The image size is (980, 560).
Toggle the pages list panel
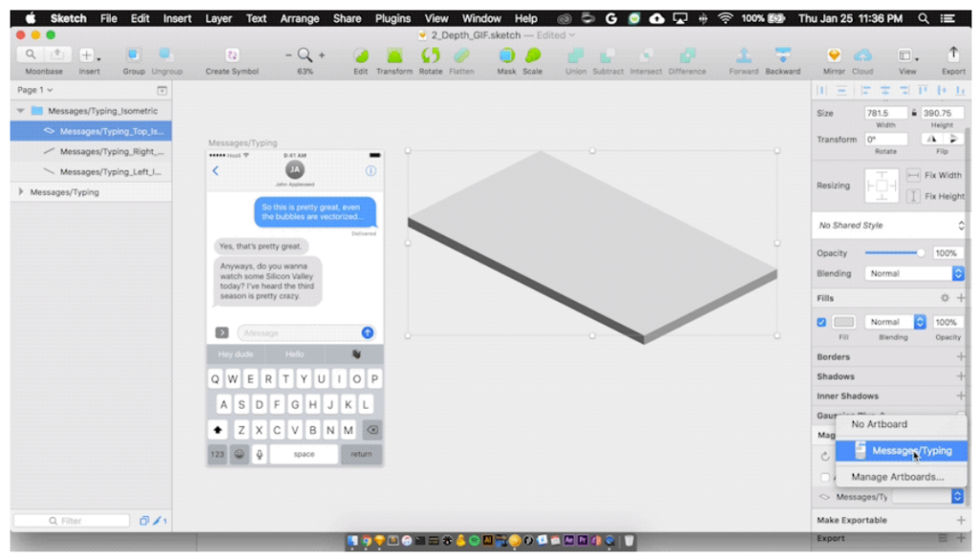[162, 91]
